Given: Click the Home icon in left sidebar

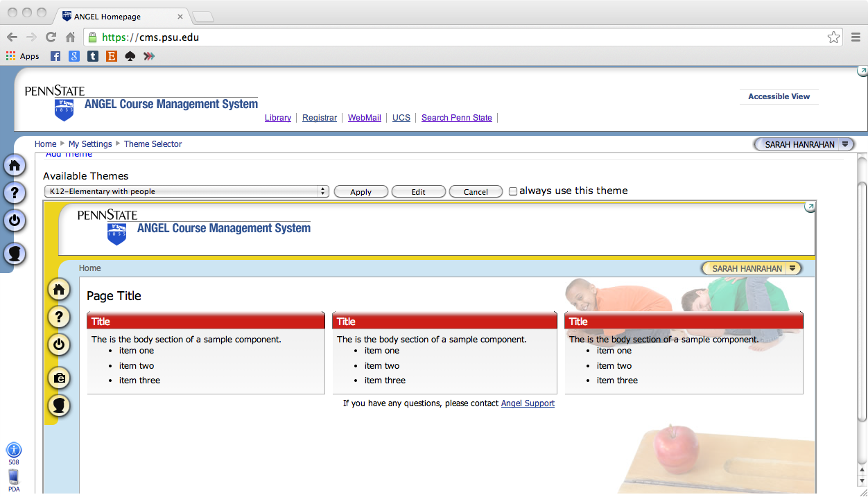Looking at the screenshot, I should coord(15,165).
